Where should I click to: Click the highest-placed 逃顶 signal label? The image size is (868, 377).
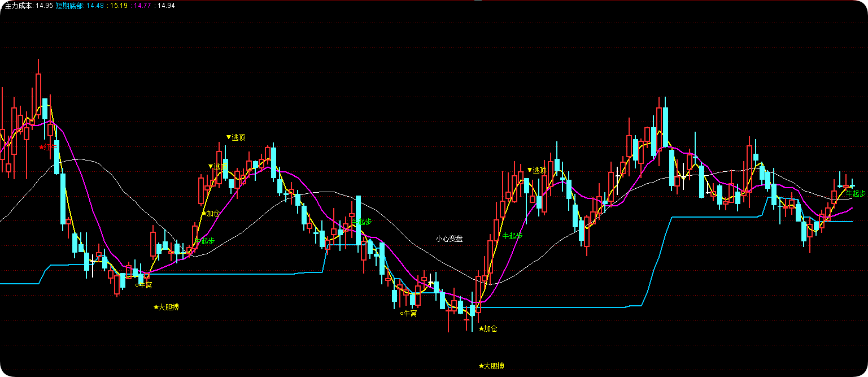pyautogui.click(x=236, y=137)
